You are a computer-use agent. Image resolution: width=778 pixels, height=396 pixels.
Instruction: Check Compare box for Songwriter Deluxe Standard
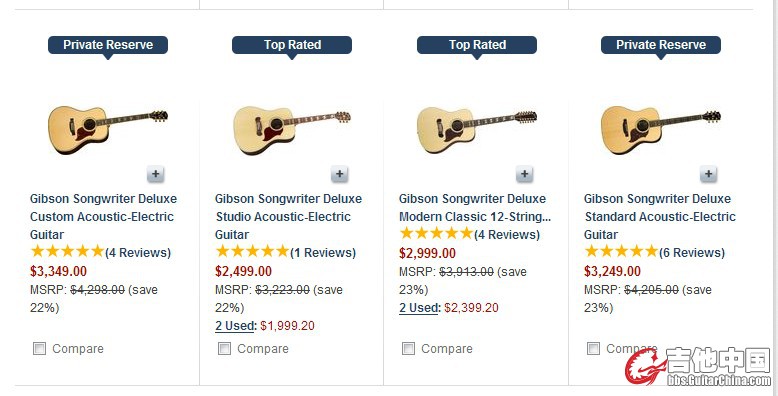[x=593, y=349]
